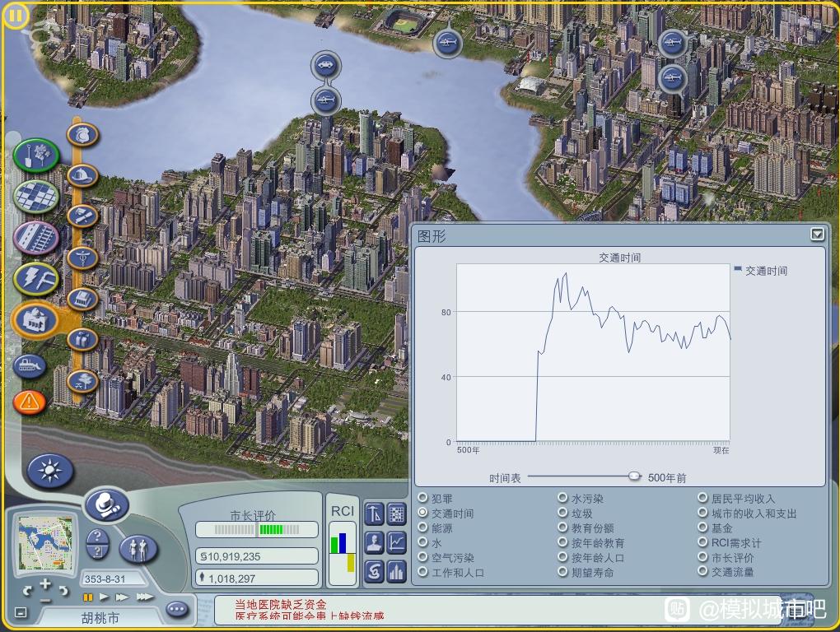Click the emergency alert tool
This screenshot has width=840, height=632.
click(30, 401)
